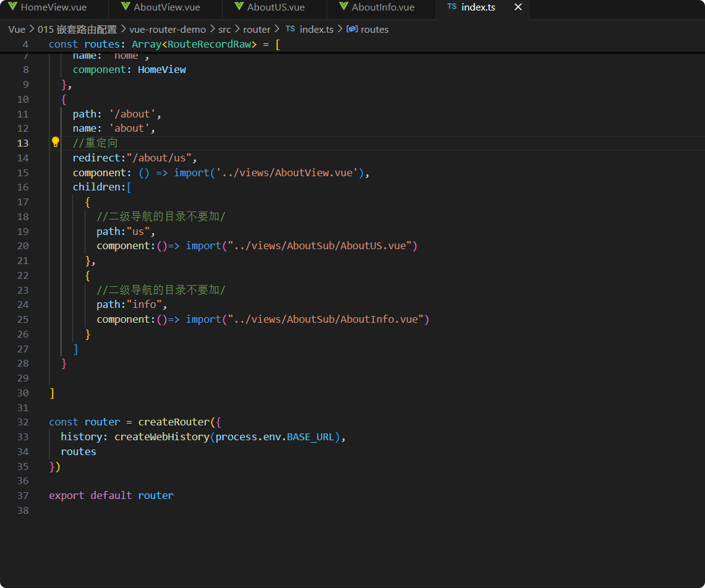Click the Vue icon on AboutInfo.vue tab
The image size is (705, 588).
343,7
